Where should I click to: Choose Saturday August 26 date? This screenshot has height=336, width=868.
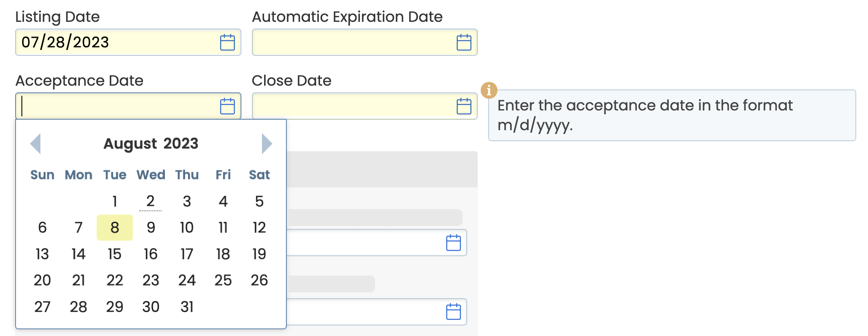pos(259,281)
